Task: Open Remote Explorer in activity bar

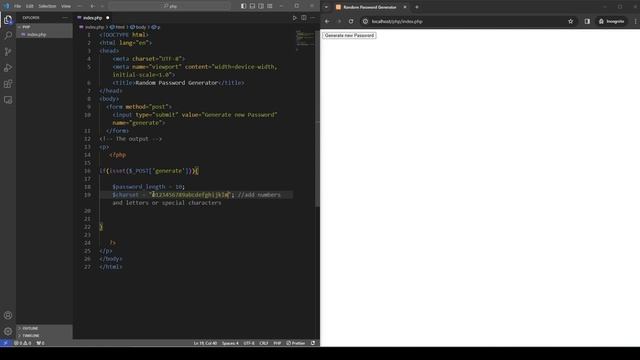Action: (x=8, y=100)
